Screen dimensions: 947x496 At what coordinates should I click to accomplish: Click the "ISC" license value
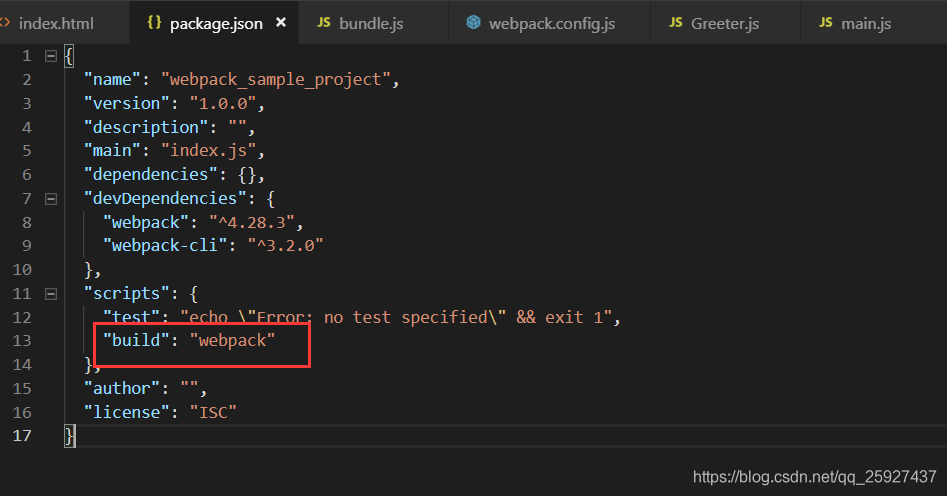click(x=213, y=412)
